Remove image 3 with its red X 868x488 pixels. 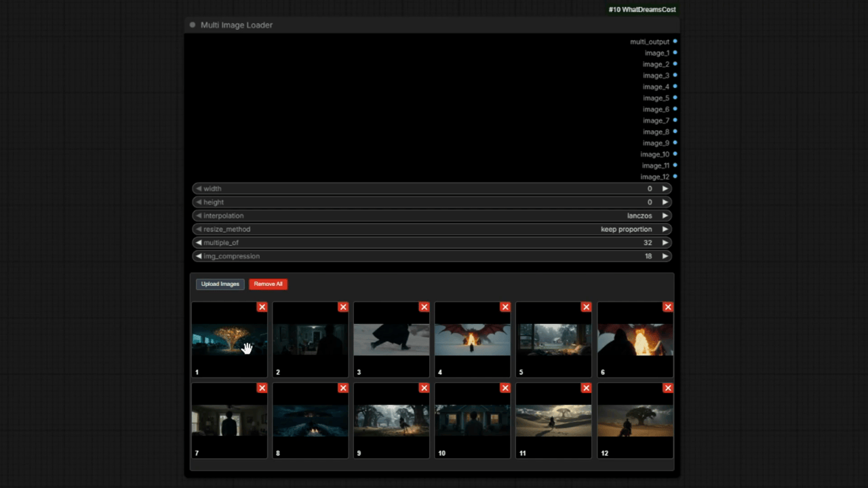pyautogui.click(x=424, y=307)
